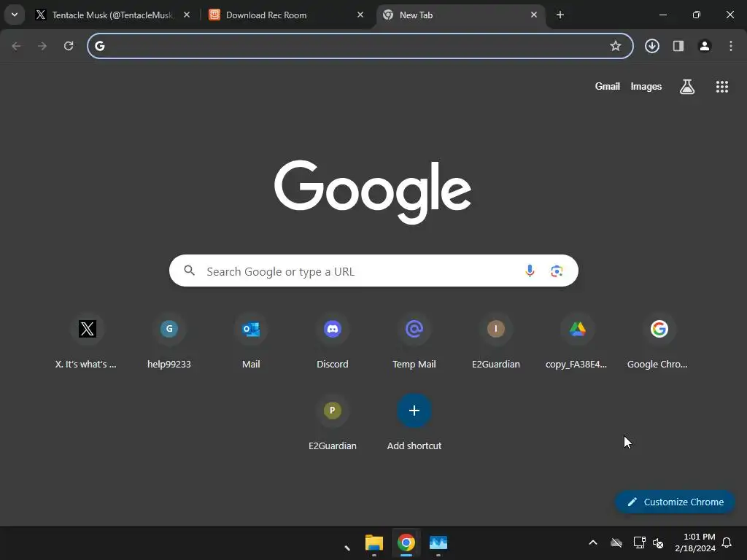Open the X shortcut tile
The height and width of the screenshot is (560, 747).
[x=87, y=341]
